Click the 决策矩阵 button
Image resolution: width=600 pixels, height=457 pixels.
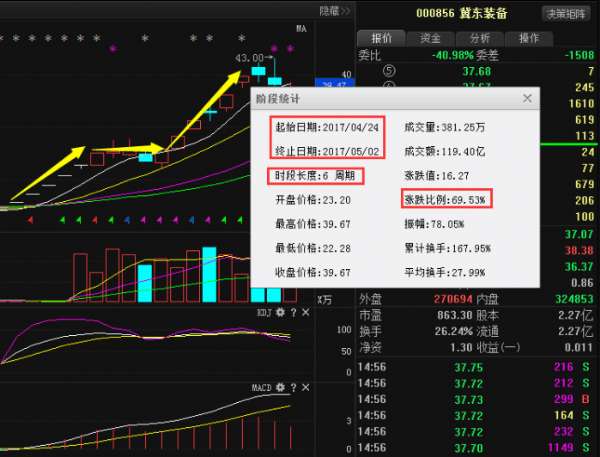[568, 13]
